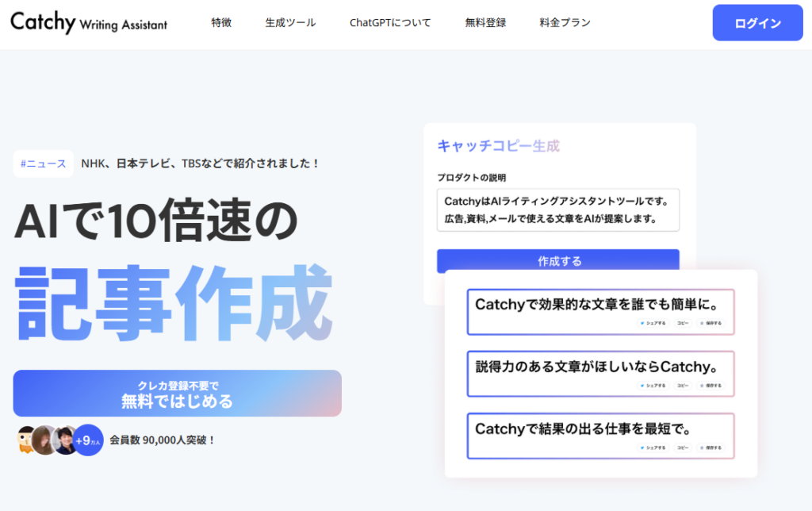Select the '説得力のある文章がほしいならCatchy。' result text

[x=597, y=367]
